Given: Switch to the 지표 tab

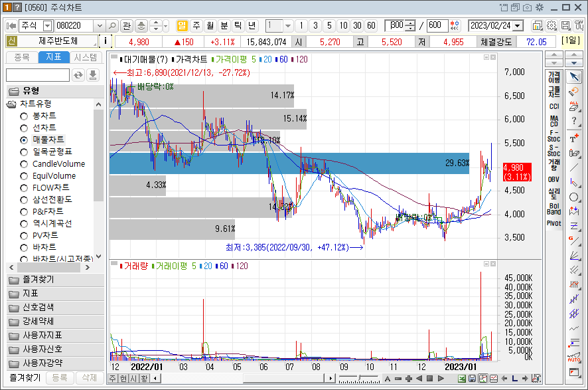Looking at the screenshot, I should pos(54,57).
